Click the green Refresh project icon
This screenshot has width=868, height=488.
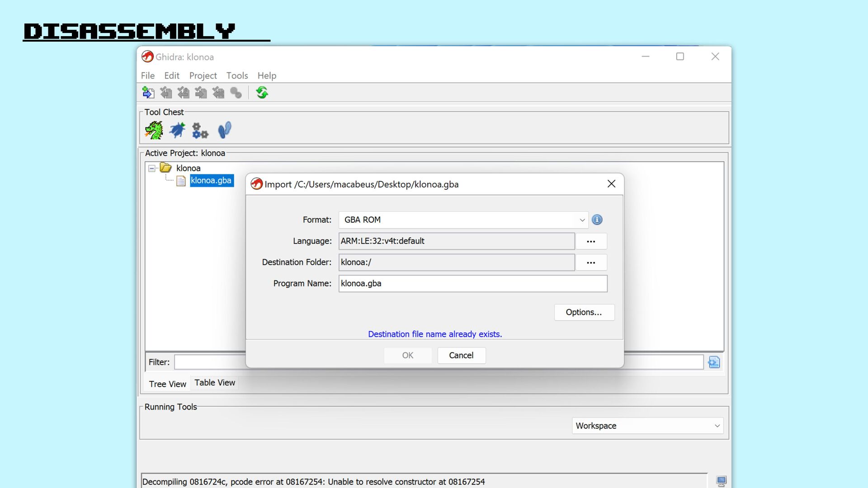pyautogui.click(x=262, y=93)
